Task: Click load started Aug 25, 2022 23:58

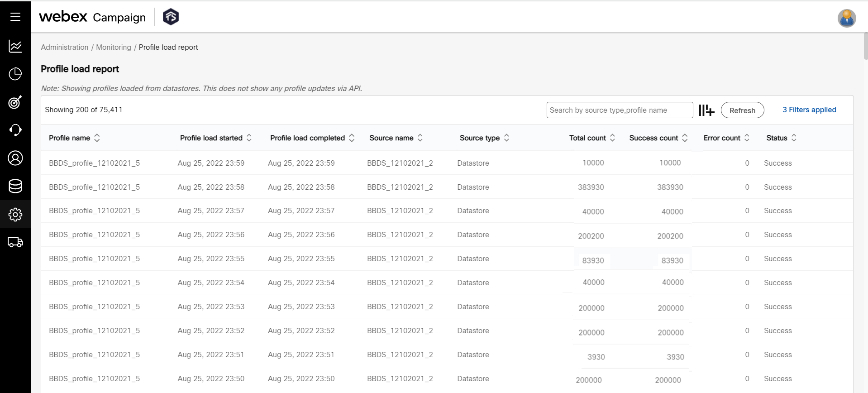Action: click(x=211, y=187)
